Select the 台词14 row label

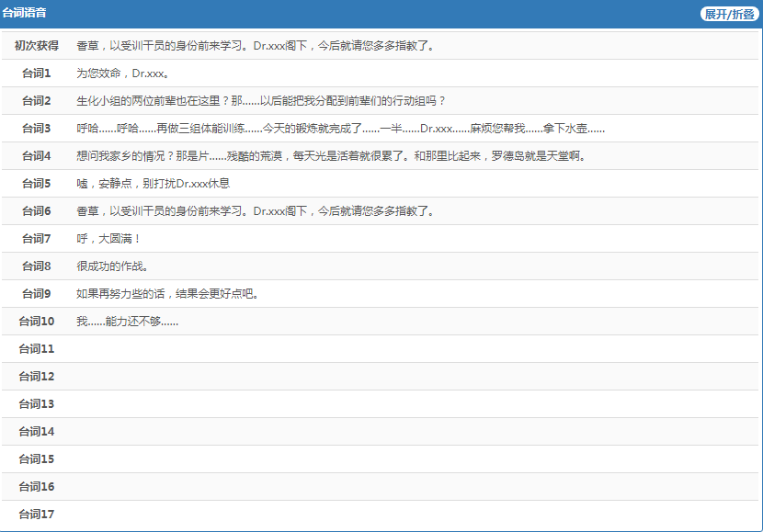coord(37,432)
